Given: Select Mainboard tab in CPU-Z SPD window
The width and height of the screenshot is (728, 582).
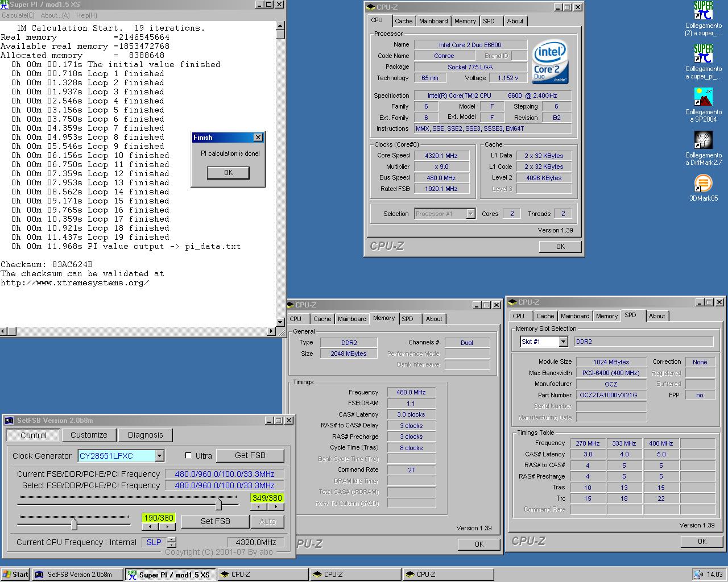Looking at the screenshot, I should 575,316.
